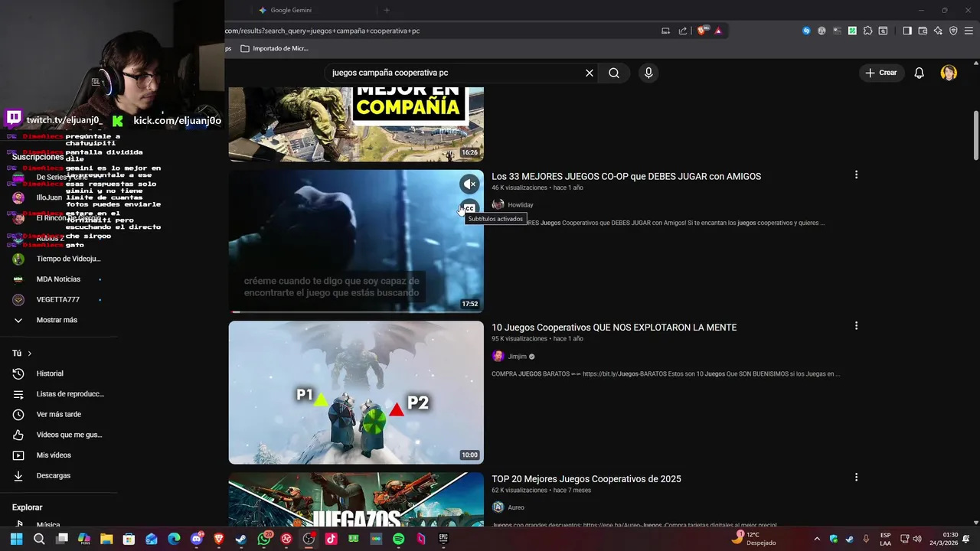980x551 pixels.
Task: Open the taskbar weather widget 12°C
Action: coord(753,539)
